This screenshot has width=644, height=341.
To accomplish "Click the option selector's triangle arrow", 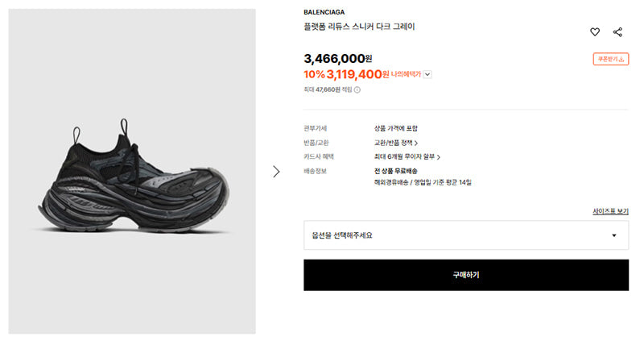I will tap(614, 235).
